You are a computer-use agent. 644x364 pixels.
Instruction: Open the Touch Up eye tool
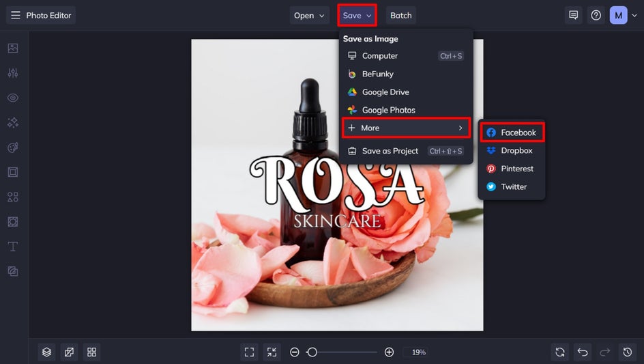[13, 98]
